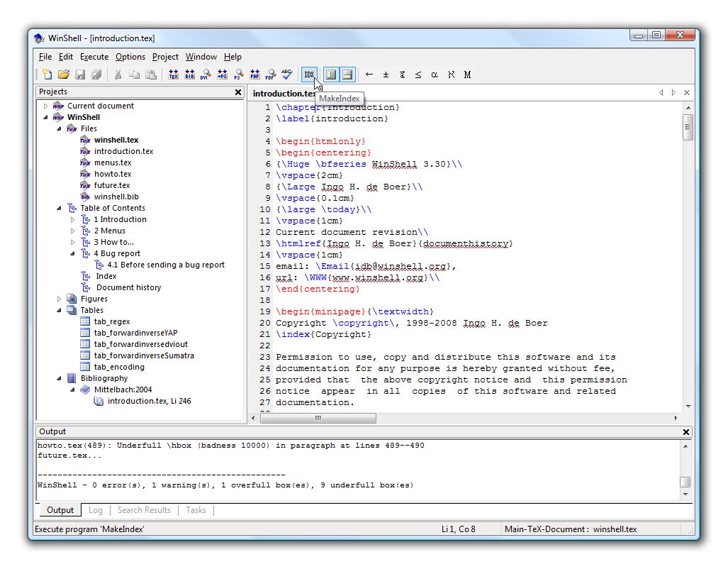728x569 pixels.
Task: Toggle the Projects panel view button
Action: [x=330, y=74]
